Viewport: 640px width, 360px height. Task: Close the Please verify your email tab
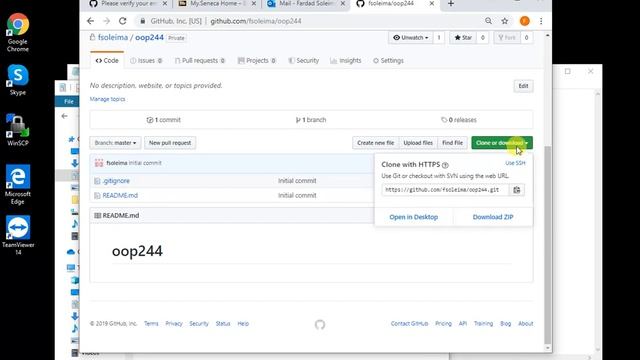(x=164, y=3)
